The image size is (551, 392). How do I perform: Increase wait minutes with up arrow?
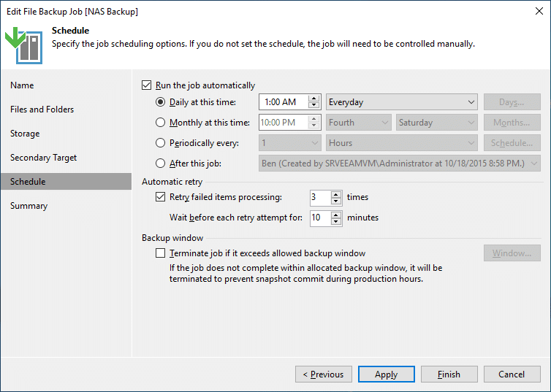click(x=336, y=215)
